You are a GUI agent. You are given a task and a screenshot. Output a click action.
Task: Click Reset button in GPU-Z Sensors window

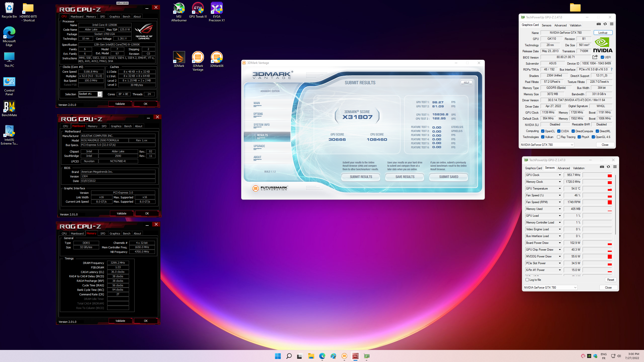[611, 280]
